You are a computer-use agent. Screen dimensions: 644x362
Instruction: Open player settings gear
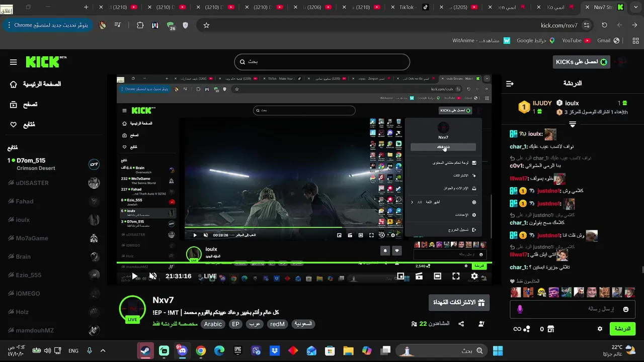474,276
